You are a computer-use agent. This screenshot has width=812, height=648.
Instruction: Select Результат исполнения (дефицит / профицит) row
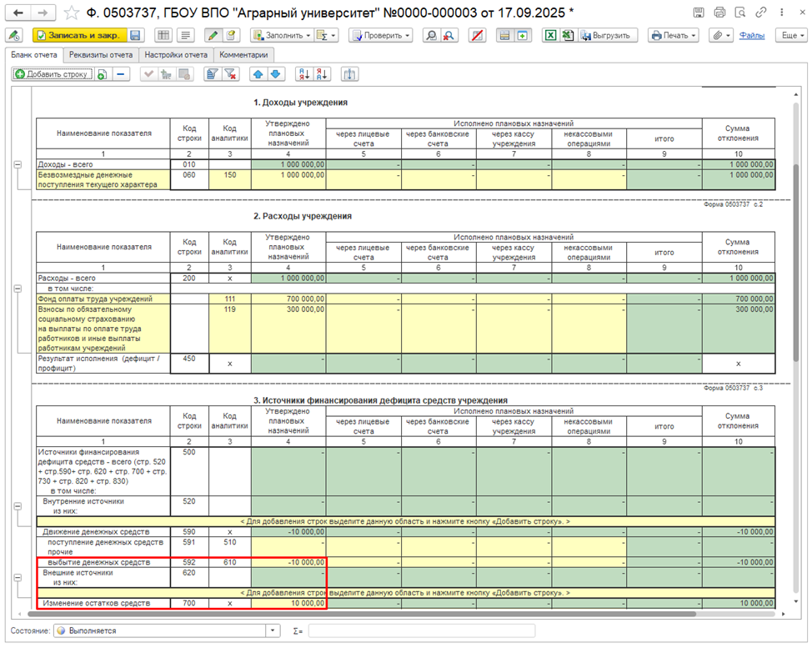(x=407, y=364)
